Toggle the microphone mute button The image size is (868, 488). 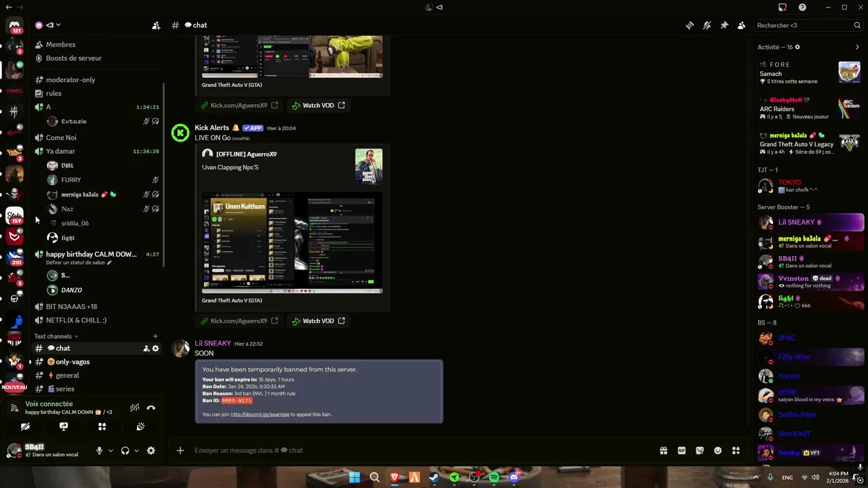pyautogui.click(x=100, y=451)
